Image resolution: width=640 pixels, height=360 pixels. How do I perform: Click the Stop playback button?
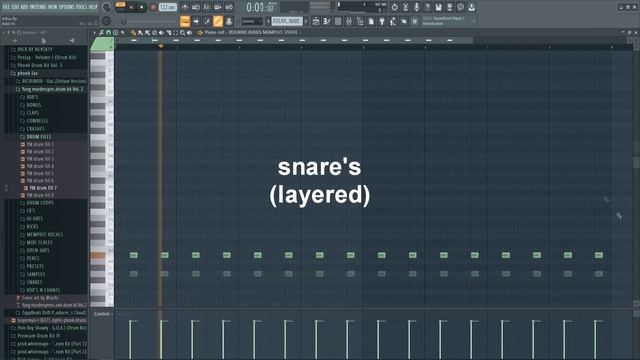142,7
